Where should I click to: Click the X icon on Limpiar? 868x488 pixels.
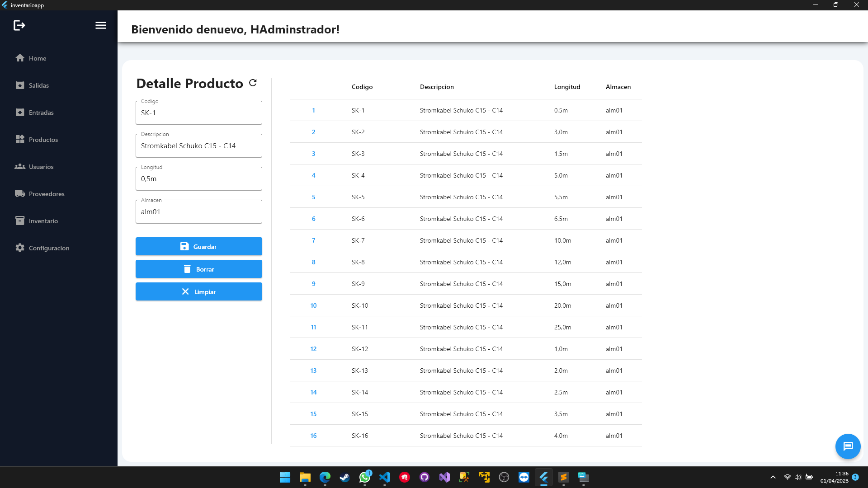click(x=185, y=291)
